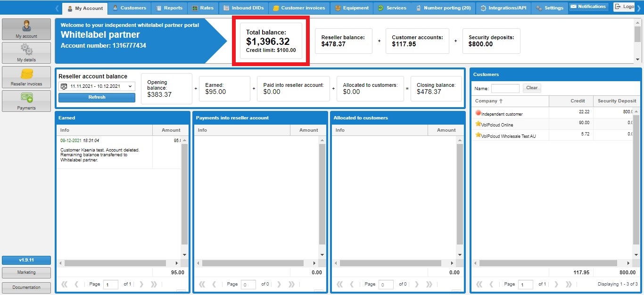The image size is (644, 295).
Task: Open the Number porting (20) tab
Action: (x=443, y=8)
